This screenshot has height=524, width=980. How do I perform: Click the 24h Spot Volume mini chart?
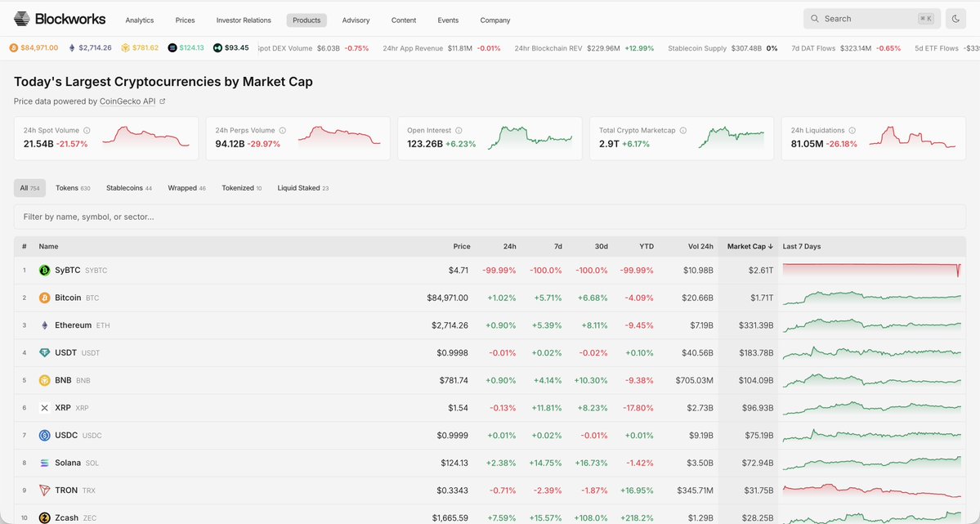tap(145, 137)
